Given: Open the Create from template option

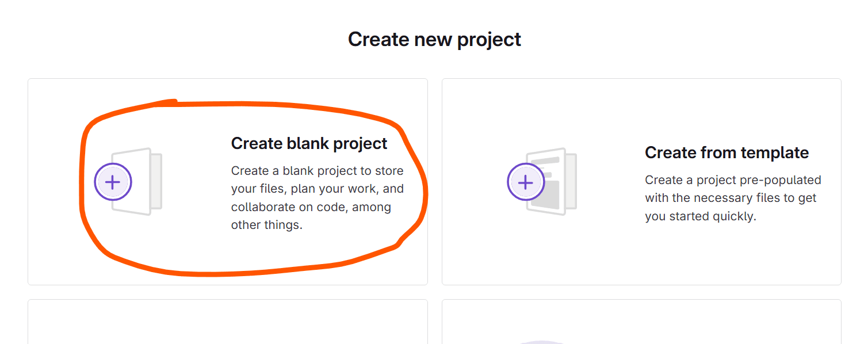Looking at the screenshot, I should click(x=641, y=181).
